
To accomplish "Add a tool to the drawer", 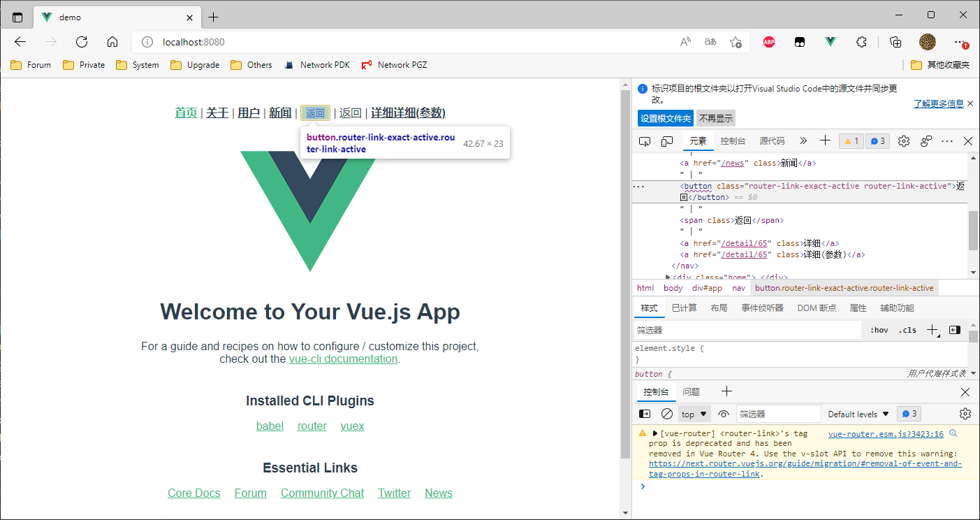I will click(726, 391).
